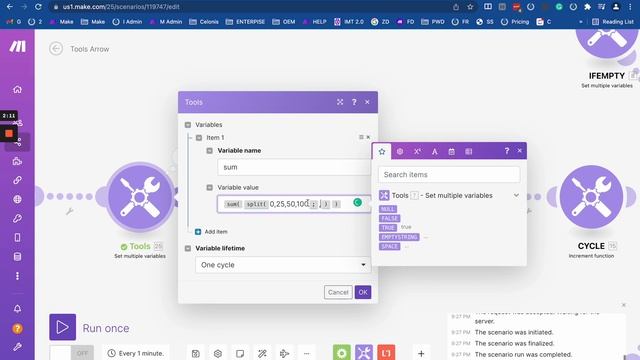640x360 pixels.
Task: Add favorite with the plus button
Action: (421, 353)
